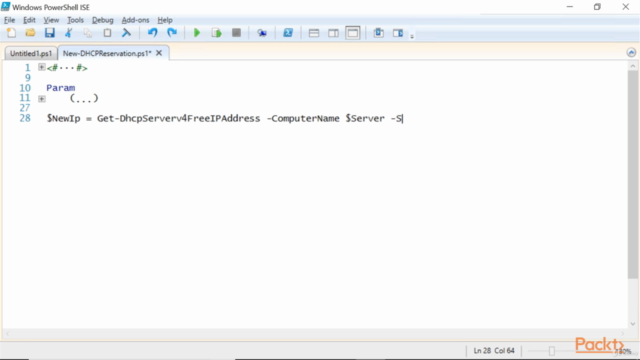
Task: Open the Debug menu
Action: [102, 20]
